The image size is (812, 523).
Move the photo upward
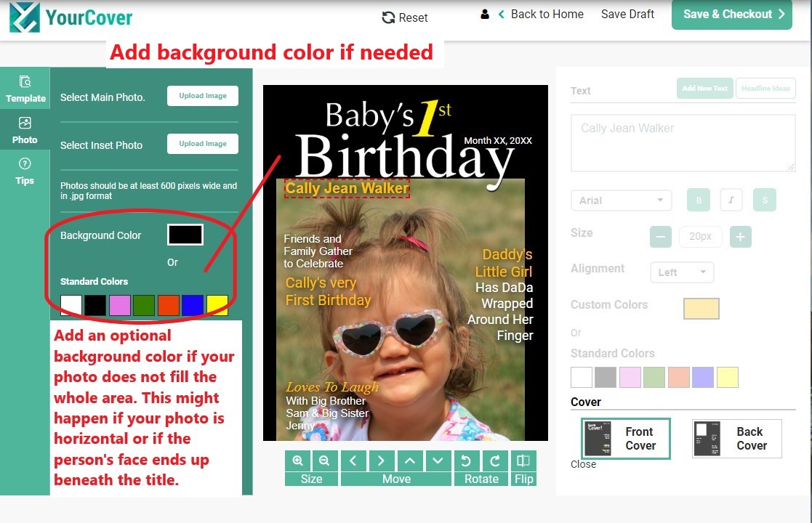coord(410,460)
